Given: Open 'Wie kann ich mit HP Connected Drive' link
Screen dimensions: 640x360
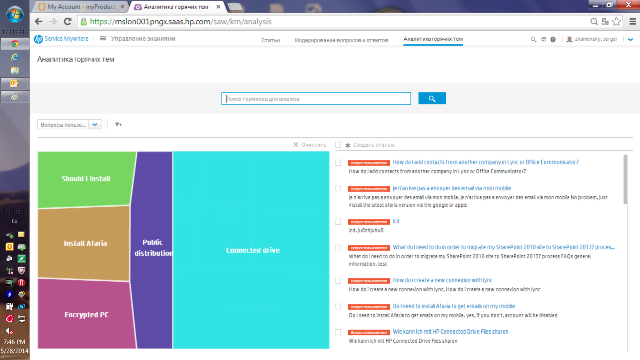Looking at the screenshot, I should point(450,331).
